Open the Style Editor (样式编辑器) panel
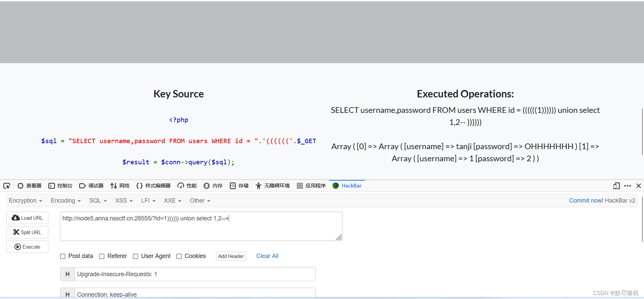 153,186
